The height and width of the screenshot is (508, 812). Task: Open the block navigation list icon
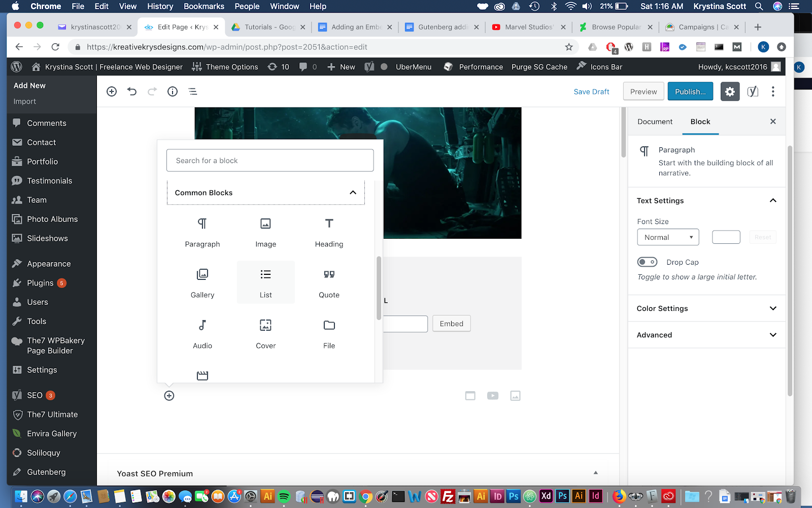[193, 91]
